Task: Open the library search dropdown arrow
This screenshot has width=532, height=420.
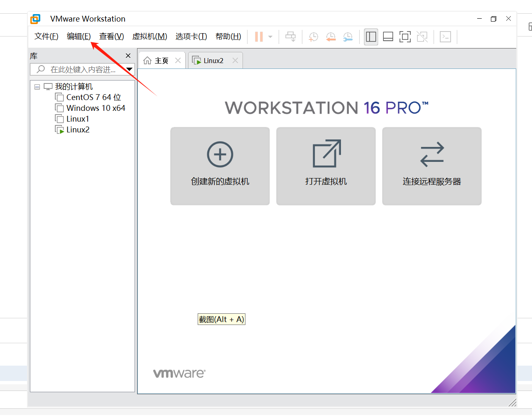Action: 130,69
